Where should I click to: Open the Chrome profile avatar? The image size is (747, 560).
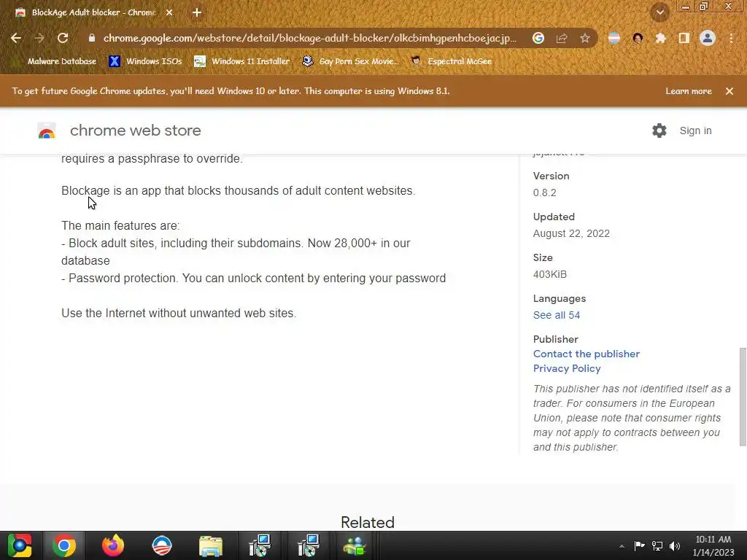[708, 38]
